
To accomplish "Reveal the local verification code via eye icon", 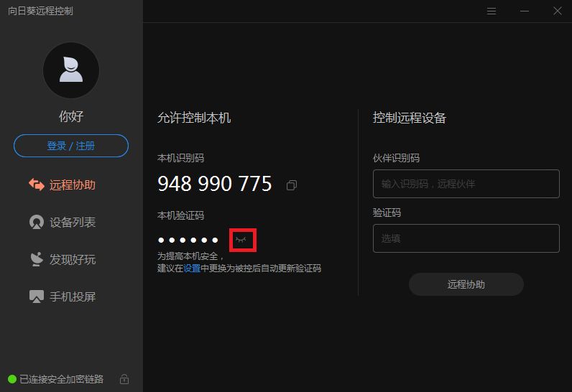I will point(241,240).
